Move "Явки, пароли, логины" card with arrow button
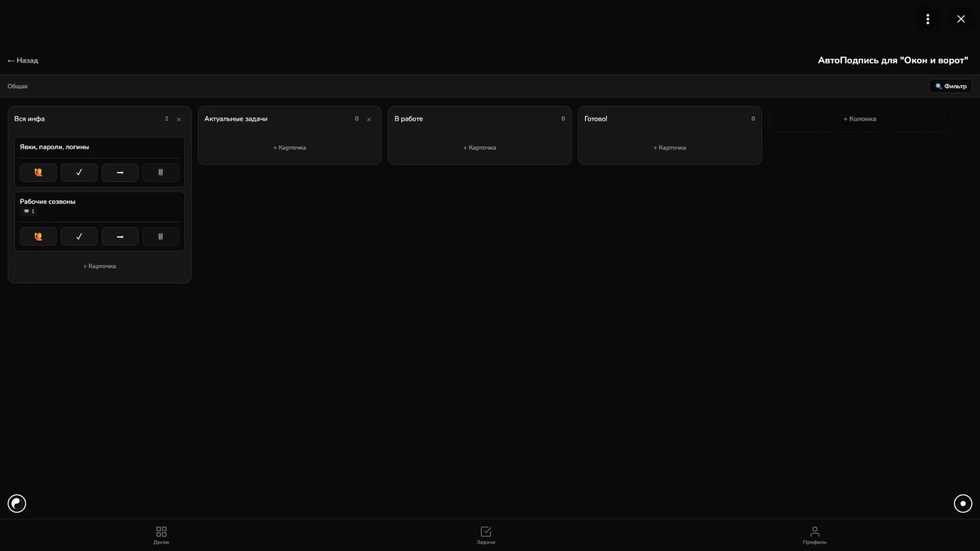Viewport: 980px width, 551px height. [x=120, y=173]
